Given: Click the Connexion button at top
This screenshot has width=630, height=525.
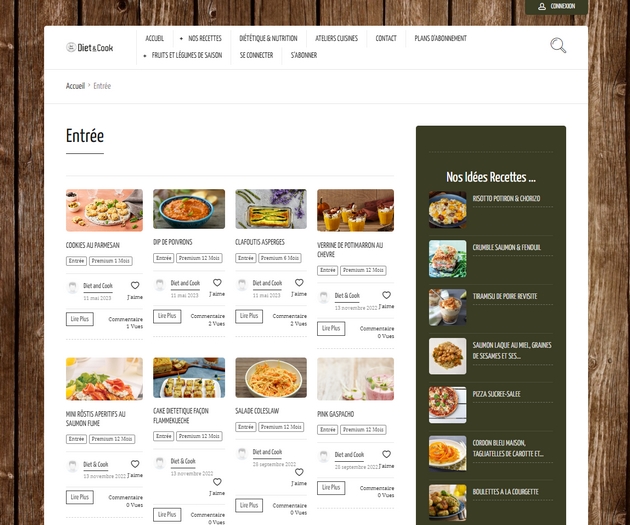Looking at the screenshot, I should (556, 6).
